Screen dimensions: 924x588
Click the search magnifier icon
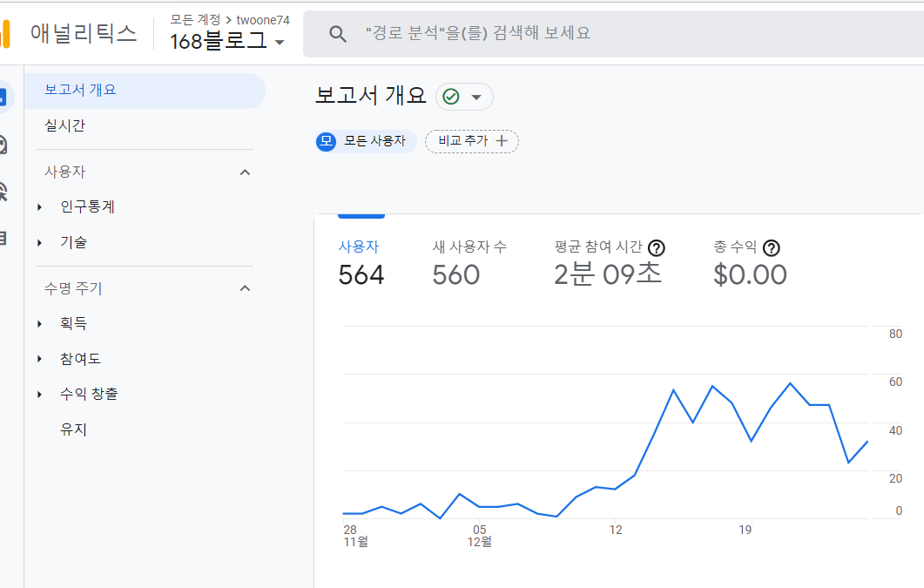pyautogui.click(x=339, y=34)
